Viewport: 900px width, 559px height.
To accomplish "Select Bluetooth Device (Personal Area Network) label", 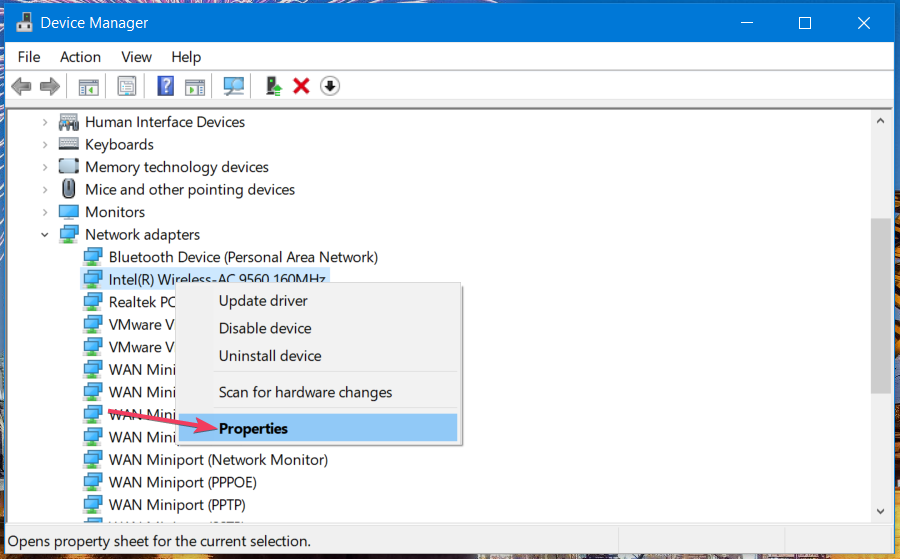I will pyautogui.click(x=243, y=257).
